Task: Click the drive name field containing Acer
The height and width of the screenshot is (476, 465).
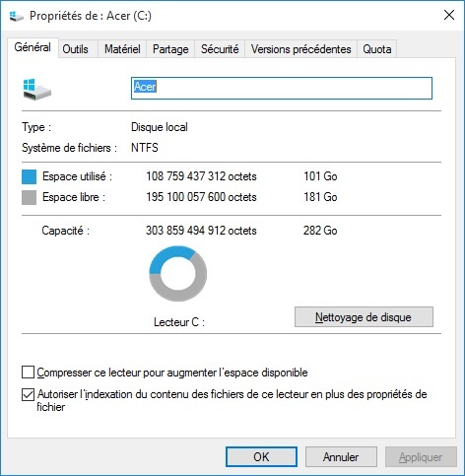Action: pos(282,88)
